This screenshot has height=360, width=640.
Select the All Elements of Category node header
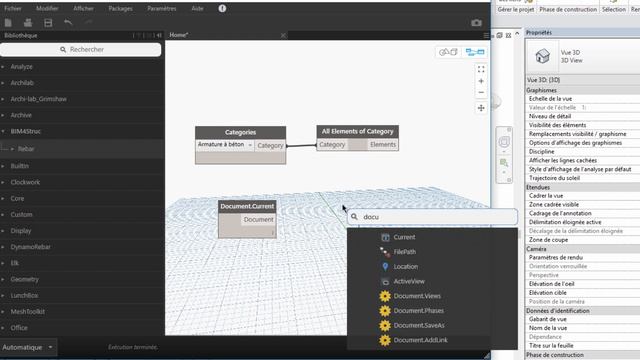[x=358, y=131]
